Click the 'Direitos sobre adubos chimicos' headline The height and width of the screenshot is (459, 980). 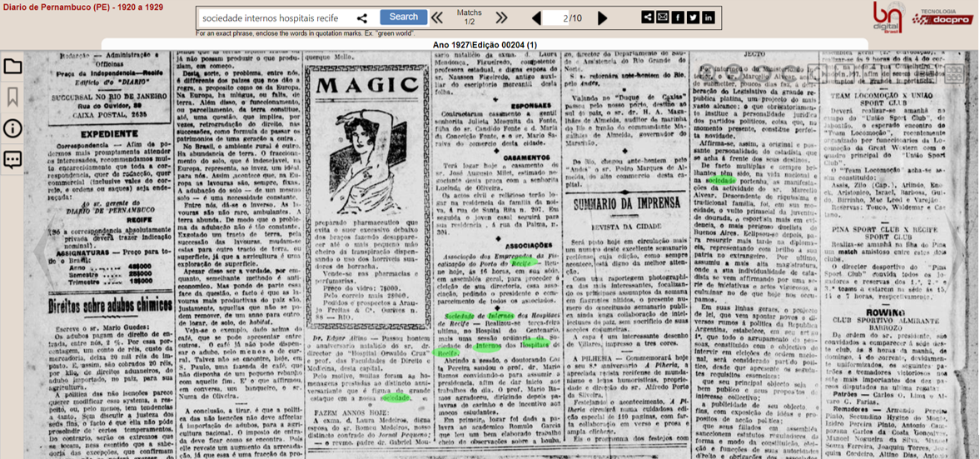click(x=111, y=306)
